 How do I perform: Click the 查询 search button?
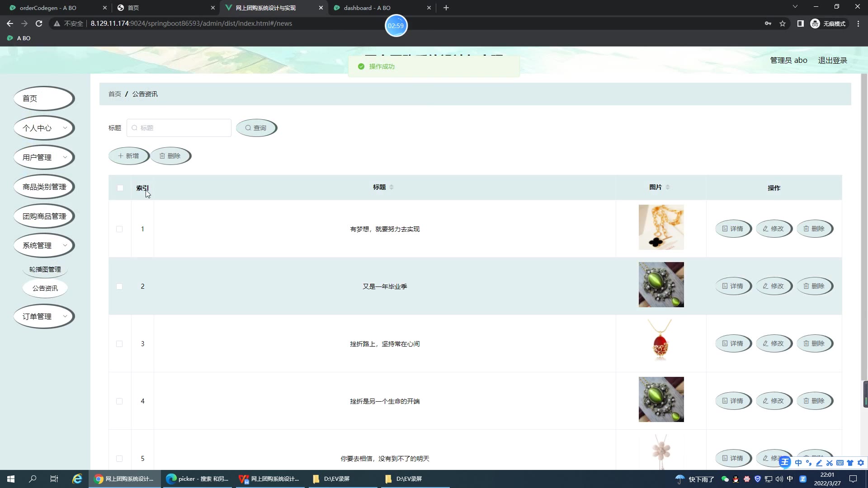(256, 128)
